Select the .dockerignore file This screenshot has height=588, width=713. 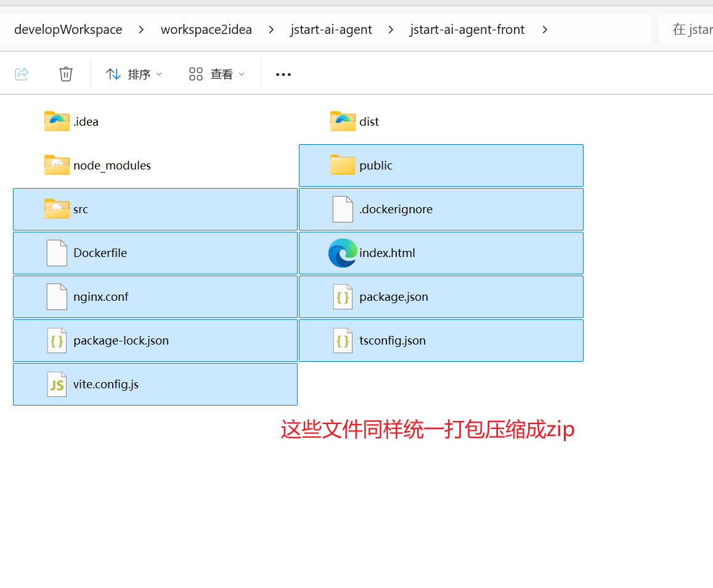[396, 209]
